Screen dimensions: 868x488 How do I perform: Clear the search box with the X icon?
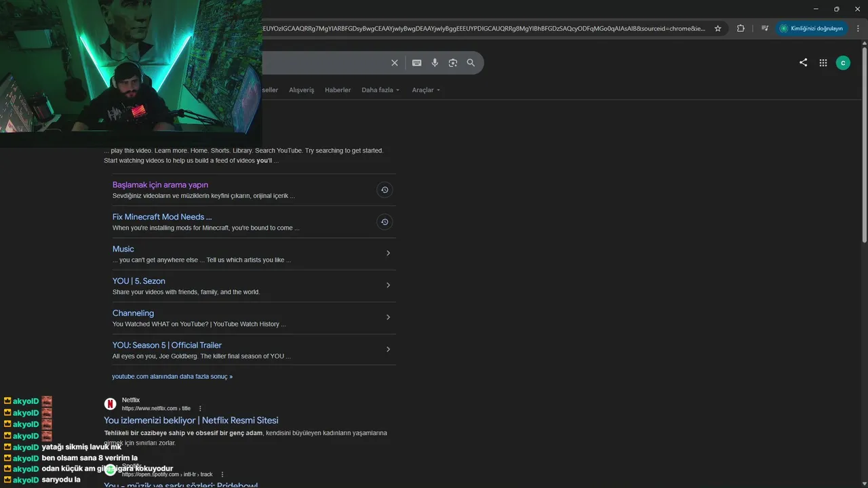[x=395, y=63]
